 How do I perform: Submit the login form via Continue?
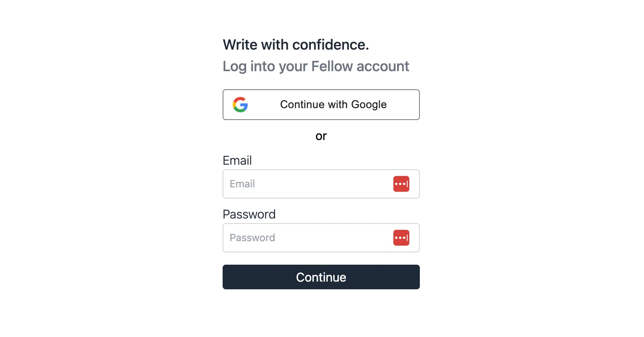point(321,277)
